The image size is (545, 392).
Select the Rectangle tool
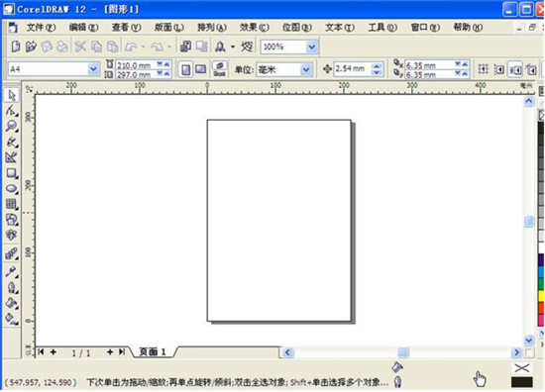(12, 173)
